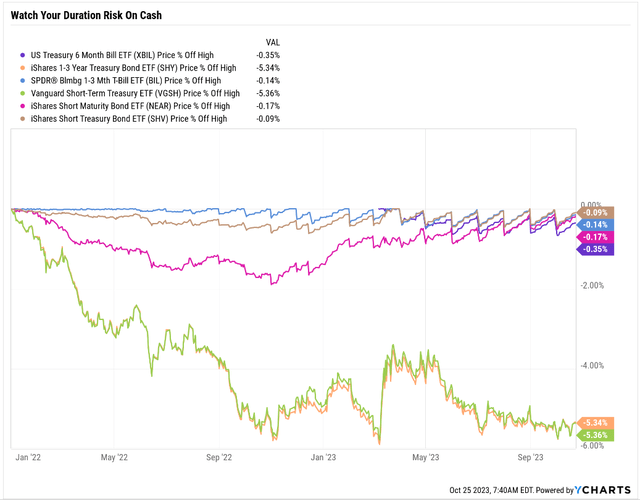Image resolution: width=640 pixels, height=501 pixels.
Task: Click the green VGSH legend dot
Action: (x=24, y=93)
